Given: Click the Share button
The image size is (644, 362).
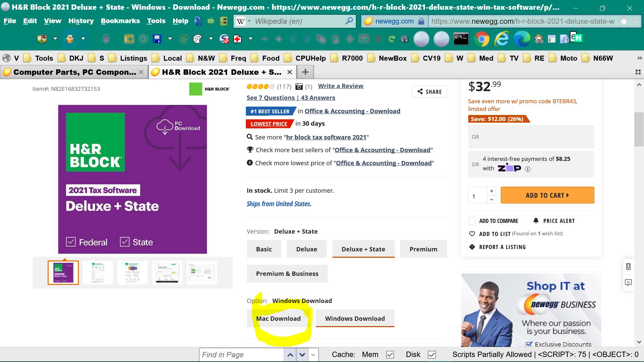Looking at the screenshot, I should (429, 92).
